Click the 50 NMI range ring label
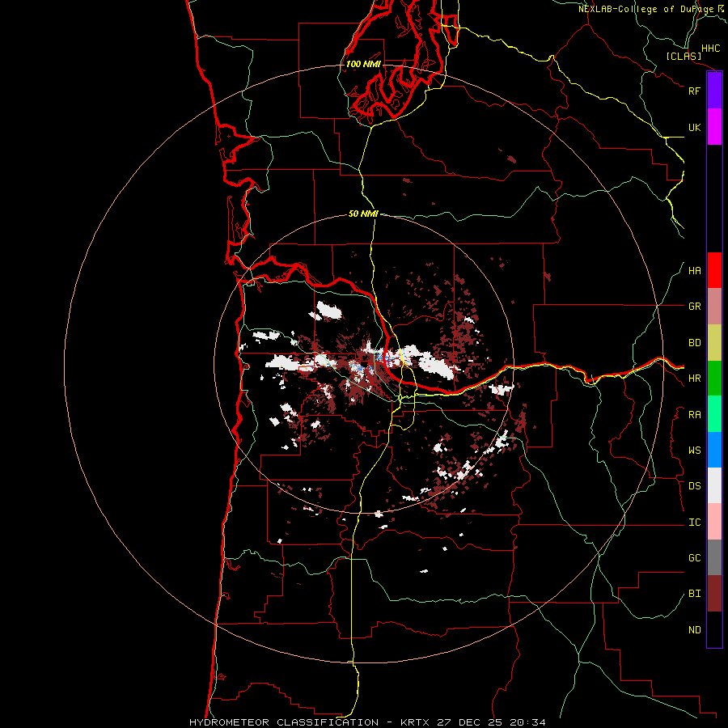Image resolution: width=728 pixels, height=728 pixels. point(363,214)
